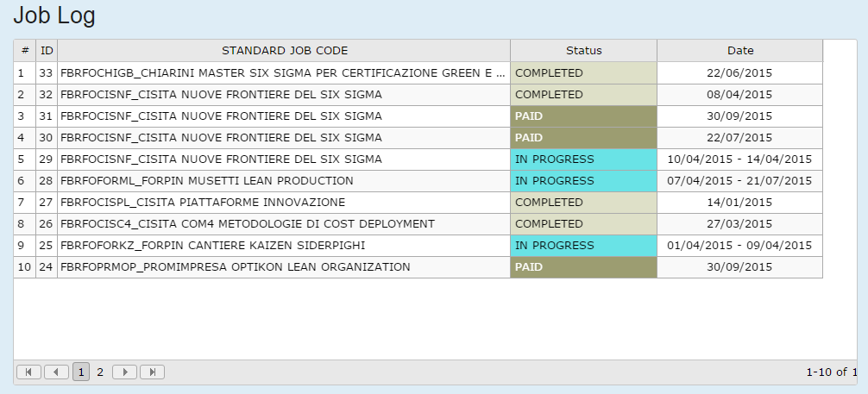
Task: Select the PROMIMPRESA OPTIKON LEAN ORGANIZATION row
Action: pos(236,267)
